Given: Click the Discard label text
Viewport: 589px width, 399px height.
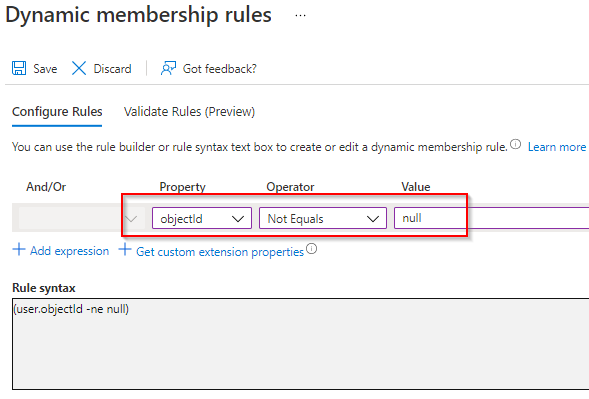Looking at the screenshot, I should pos(112,69).
